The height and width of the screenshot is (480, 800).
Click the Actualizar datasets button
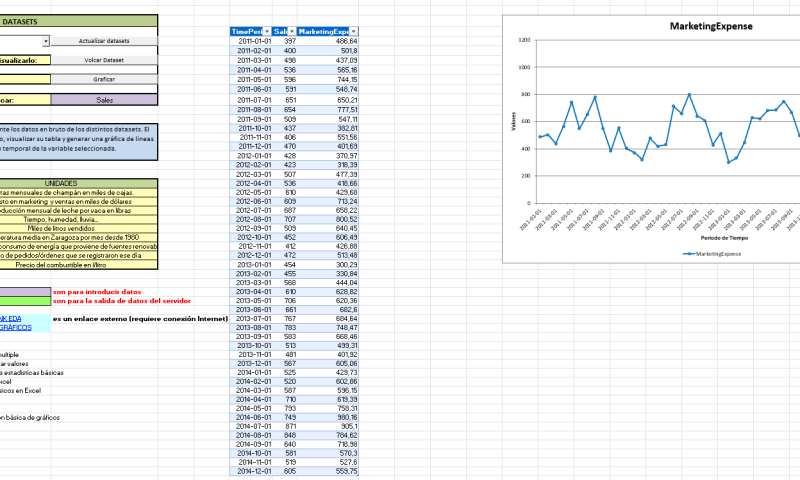click(104, 41)
